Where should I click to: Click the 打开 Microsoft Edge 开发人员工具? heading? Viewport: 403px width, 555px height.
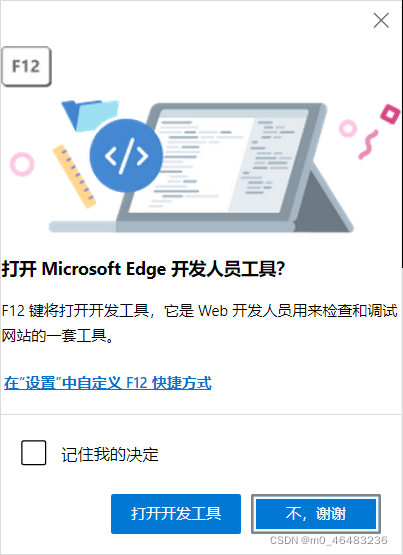143,269
